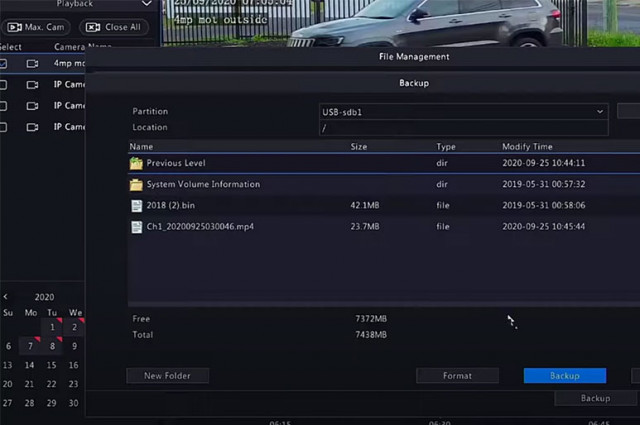Select System Volume Information folder icon

pyautogui.click(x=136, y=185)
